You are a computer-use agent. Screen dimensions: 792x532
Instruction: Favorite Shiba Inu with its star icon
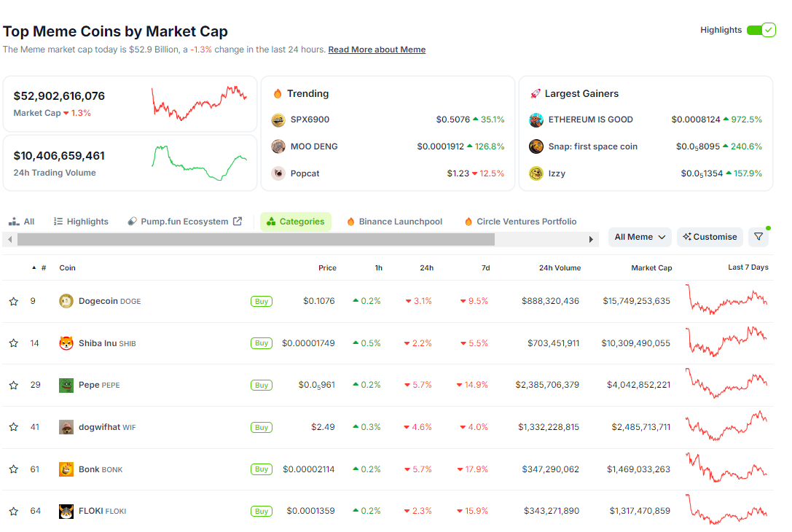pos(14,343)
